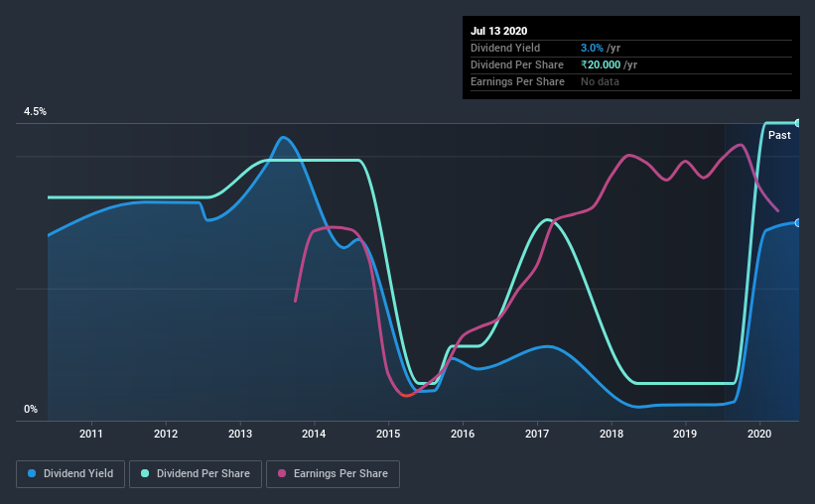Click the 2013 x-axis label
The width and height of the screenshot is (815, 504).
(239, 434)
